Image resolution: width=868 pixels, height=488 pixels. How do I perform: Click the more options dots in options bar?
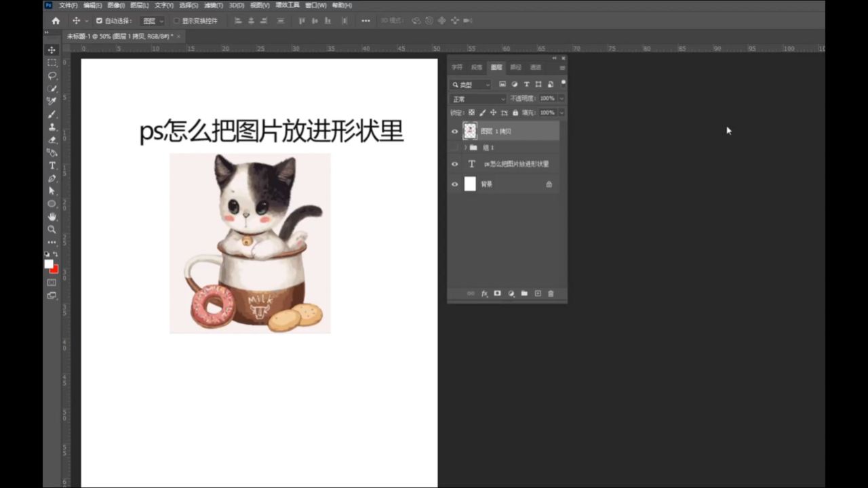click(366, 21)
